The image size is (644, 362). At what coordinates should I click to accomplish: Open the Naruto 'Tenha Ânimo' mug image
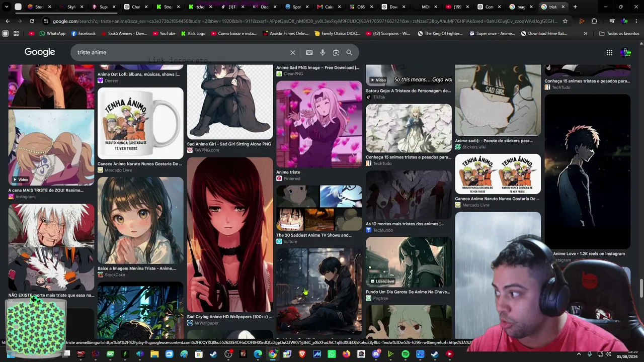coord(140,123)
